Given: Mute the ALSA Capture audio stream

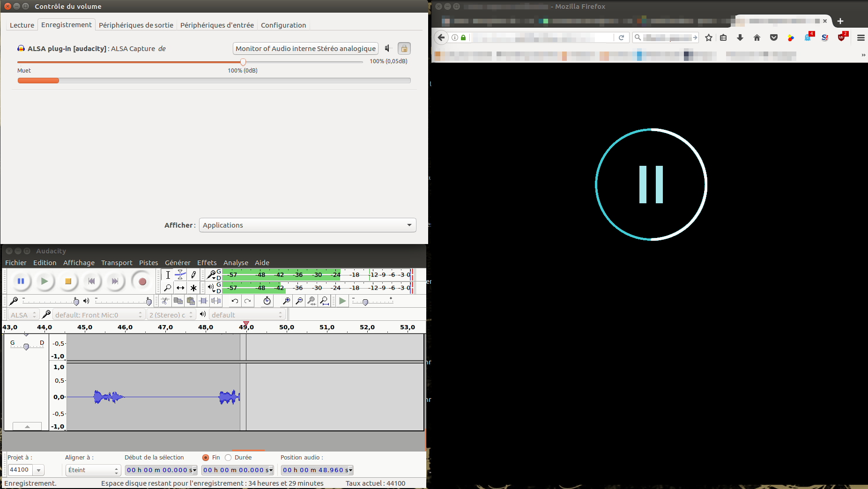Looking at the screenshot, I should click(388, 48).
